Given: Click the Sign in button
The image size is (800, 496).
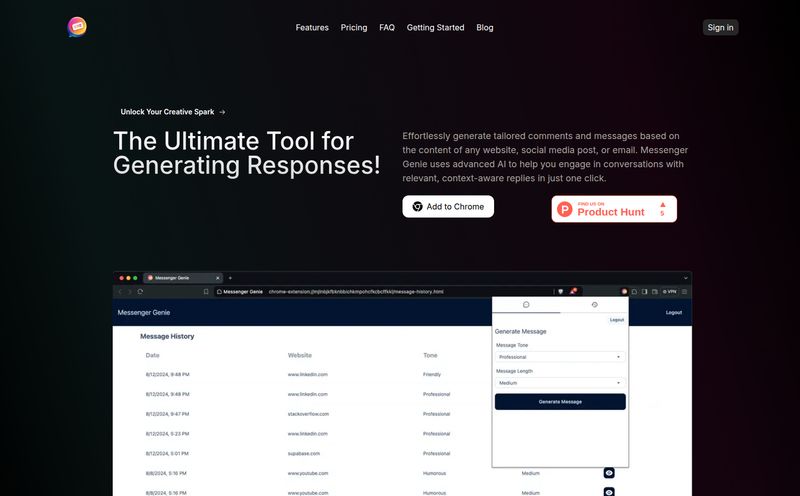Looking at the screenshot, I should tap(720, 28).
